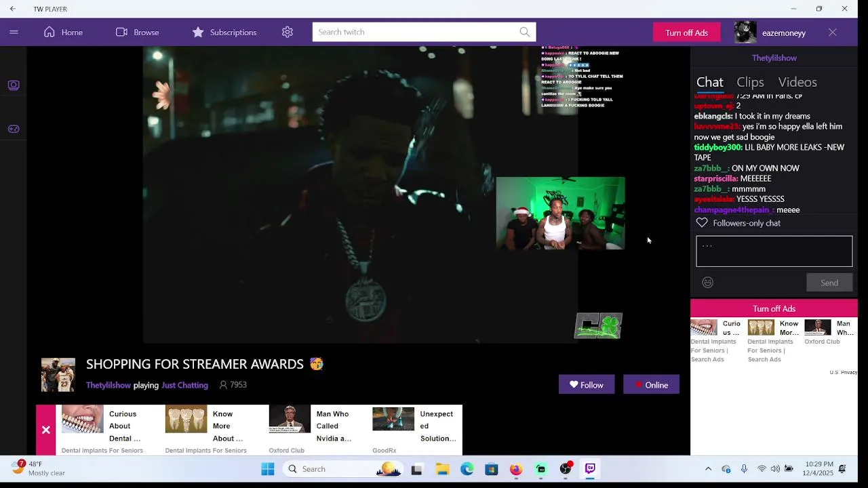Screen dimensions: 868x488
Task: Open Firefox from the taskbar
Action: (x=516, y=469)
